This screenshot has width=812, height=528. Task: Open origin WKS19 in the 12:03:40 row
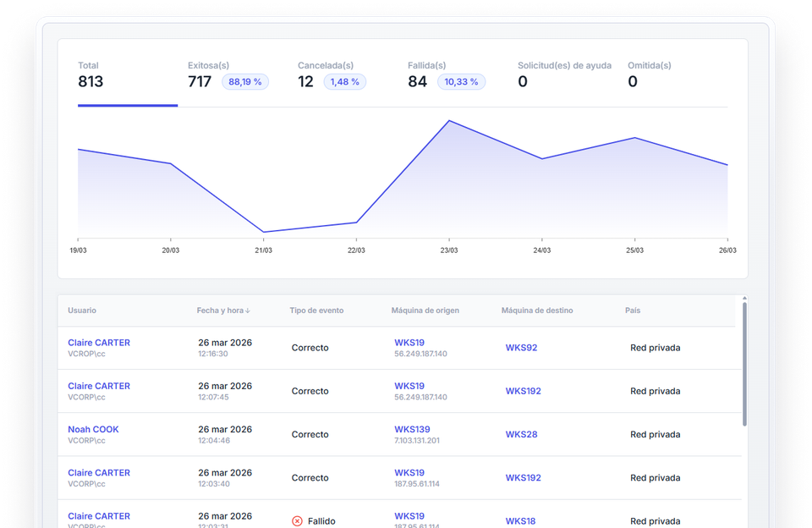(x=409, y=472)
